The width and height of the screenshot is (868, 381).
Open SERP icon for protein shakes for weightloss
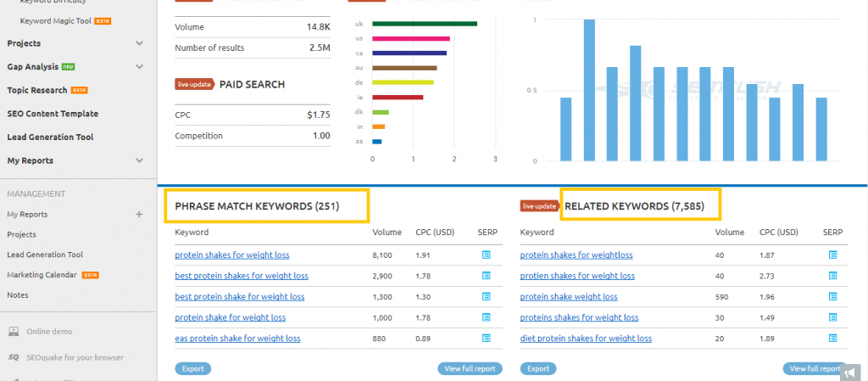click(x=832, y=255)
